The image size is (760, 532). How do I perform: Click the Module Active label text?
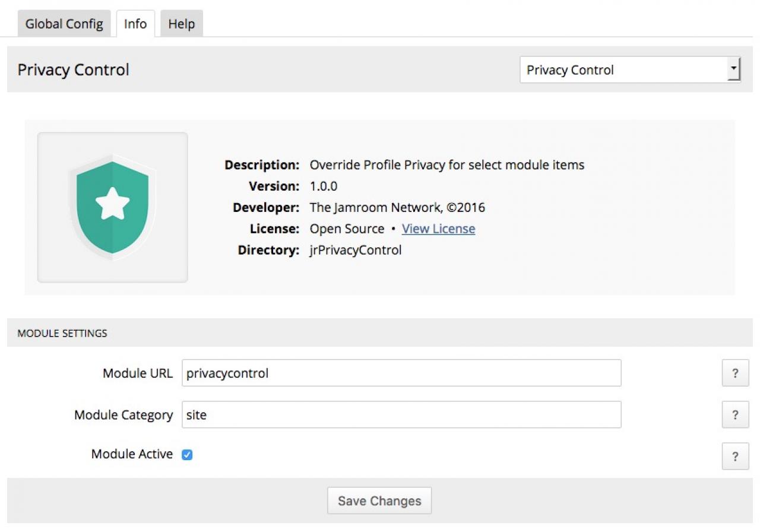132,454
